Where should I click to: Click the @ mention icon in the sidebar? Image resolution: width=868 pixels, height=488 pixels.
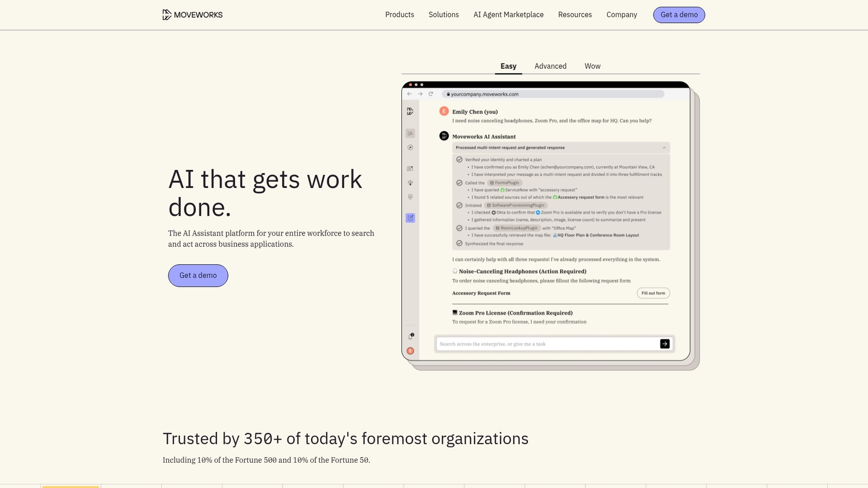pos(410,197)
